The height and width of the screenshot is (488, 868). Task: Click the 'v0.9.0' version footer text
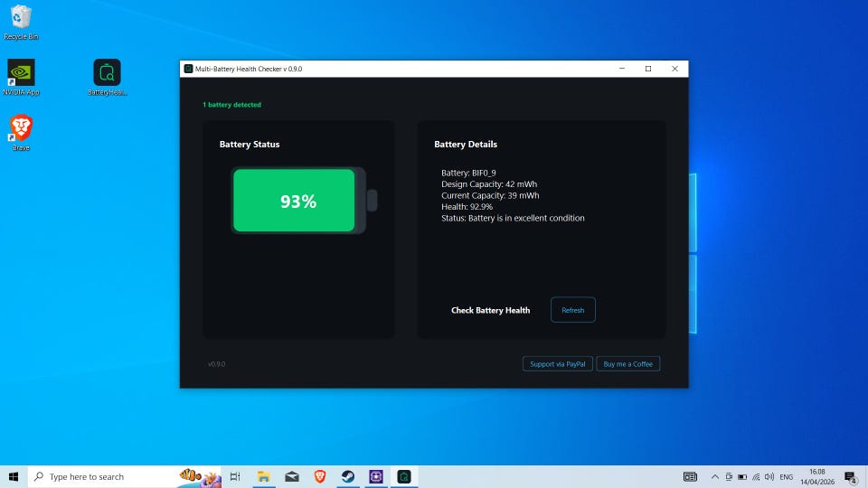(216, 364)
